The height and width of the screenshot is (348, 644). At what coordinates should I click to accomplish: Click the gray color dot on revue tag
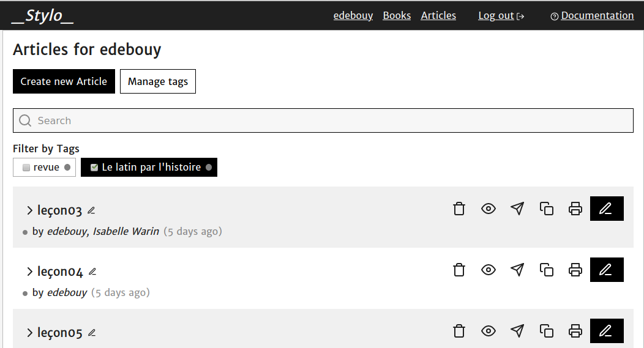67,168
